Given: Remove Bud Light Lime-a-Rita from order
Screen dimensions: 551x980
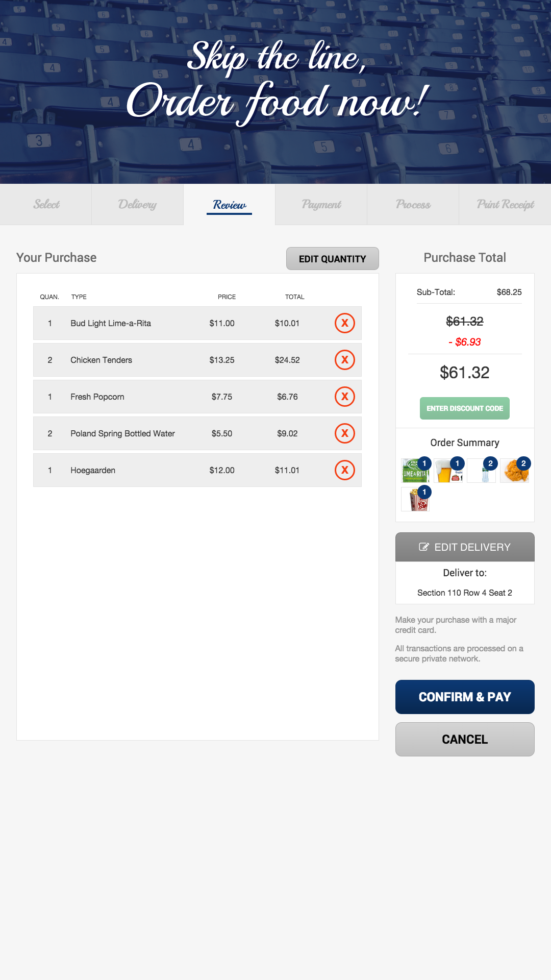Looking at the screenshot, I should (x=345, y=323).
